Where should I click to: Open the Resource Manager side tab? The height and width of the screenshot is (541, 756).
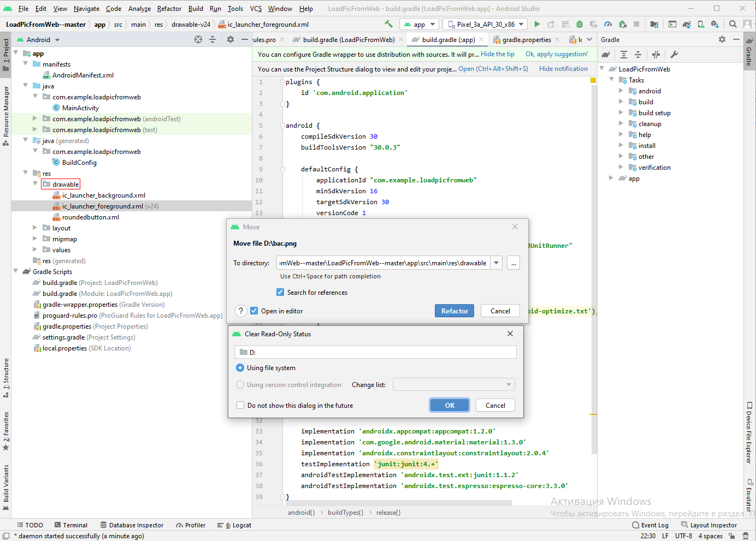tap(6, 115)
